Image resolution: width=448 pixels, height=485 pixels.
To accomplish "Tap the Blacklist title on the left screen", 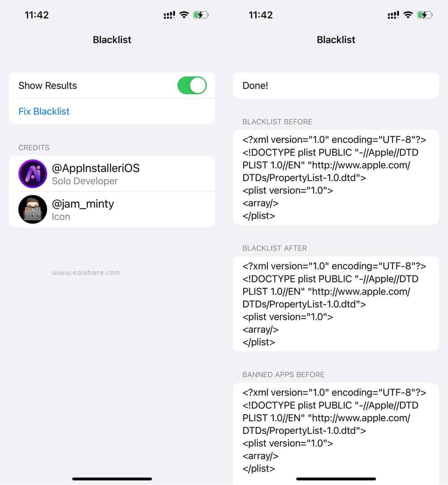I will (x=112, y=40).
